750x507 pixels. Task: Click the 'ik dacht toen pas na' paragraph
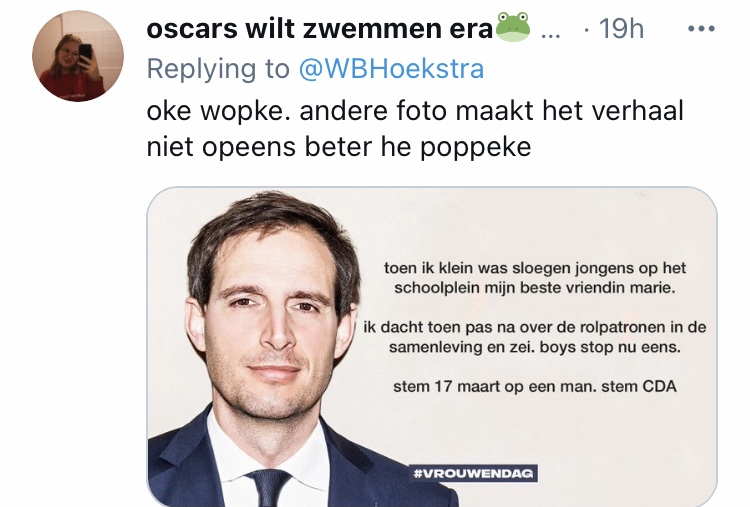pyautogui.click(x=535, y=337)
